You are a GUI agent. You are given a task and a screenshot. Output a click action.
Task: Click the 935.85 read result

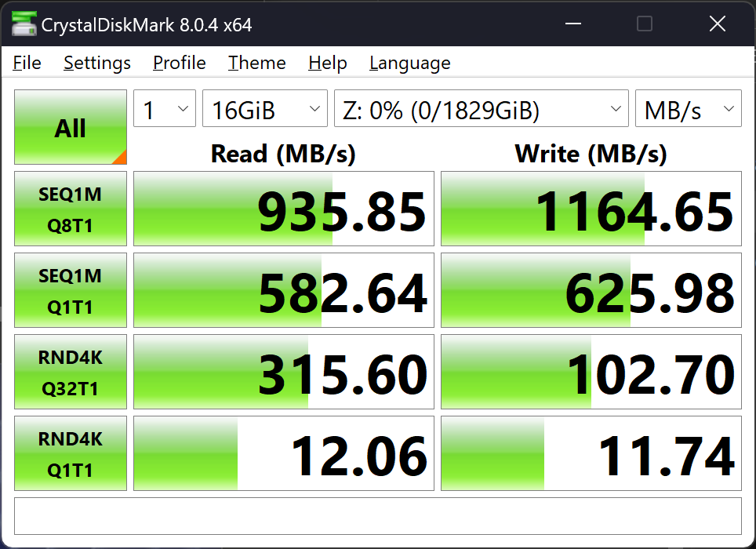coord(284,209)
